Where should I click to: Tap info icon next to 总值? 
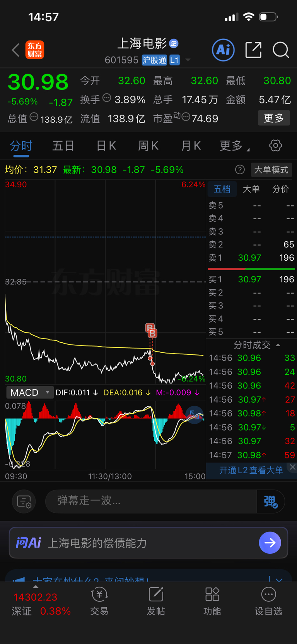[x=34, y=117]
